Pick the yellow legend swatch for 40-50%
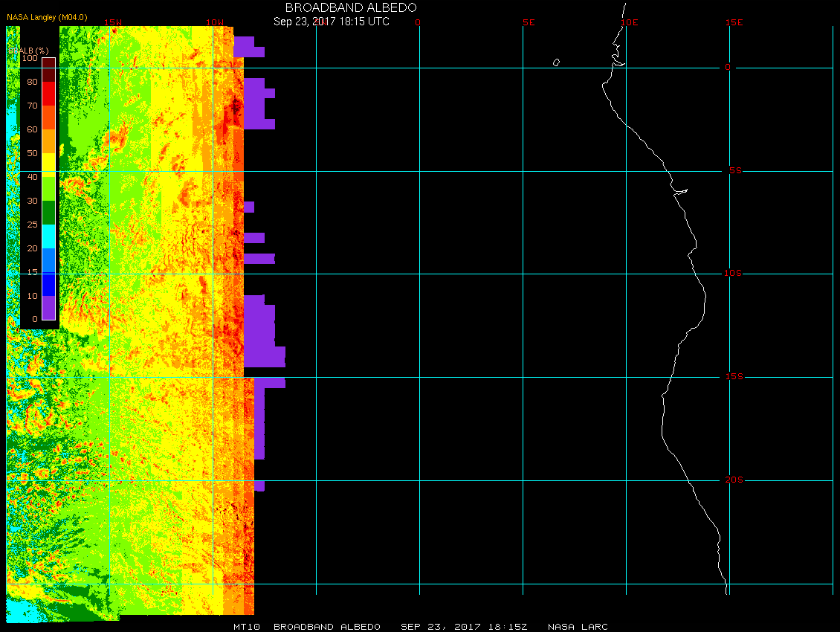 pyautogui.click(x=48, y=165)
